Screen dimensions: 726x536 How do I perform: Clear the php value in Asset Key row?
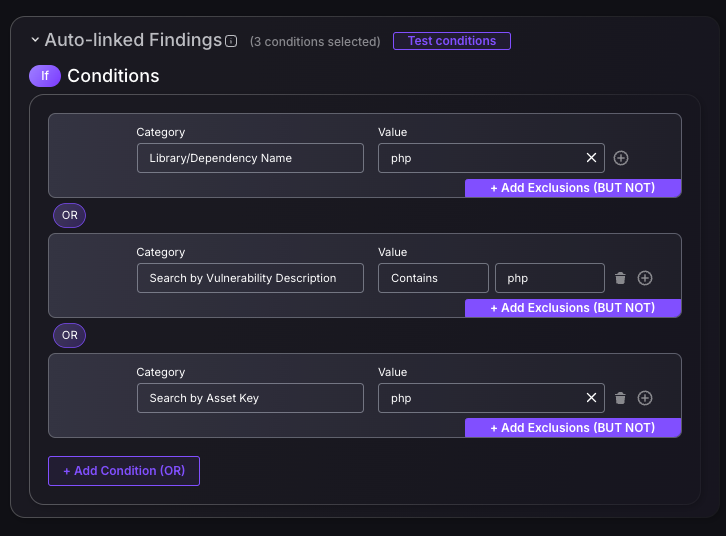pos(591,398)
